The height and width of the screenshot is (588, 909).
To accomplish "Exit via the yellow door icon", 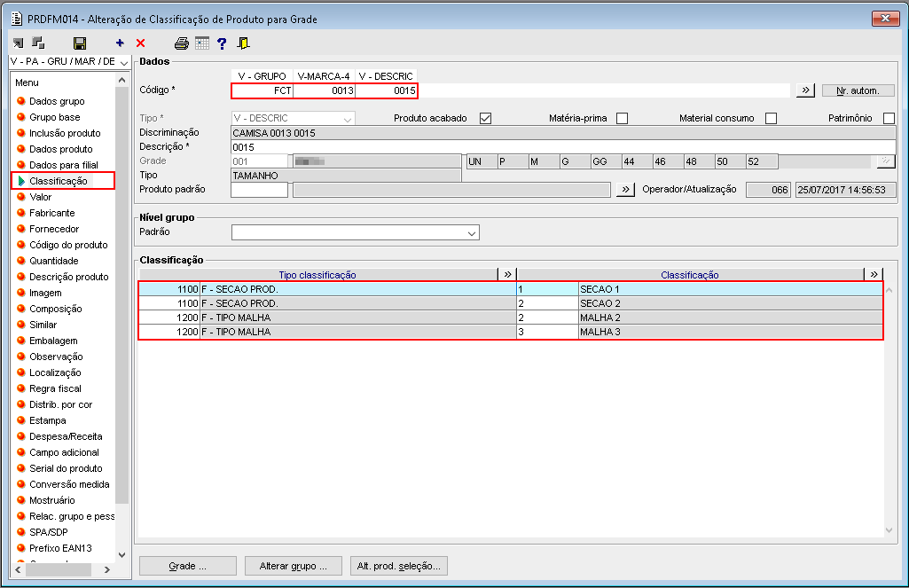I will pos(244,43).
